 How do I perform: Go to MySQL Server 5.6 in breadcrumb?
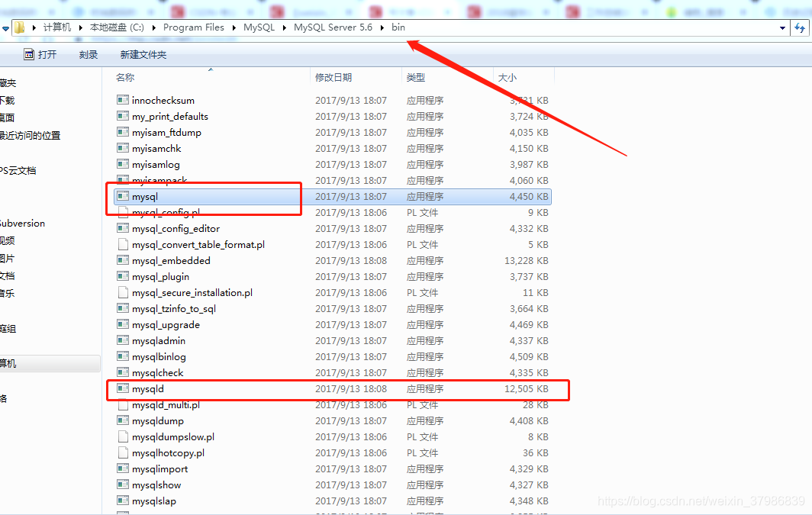coord(333,27)
